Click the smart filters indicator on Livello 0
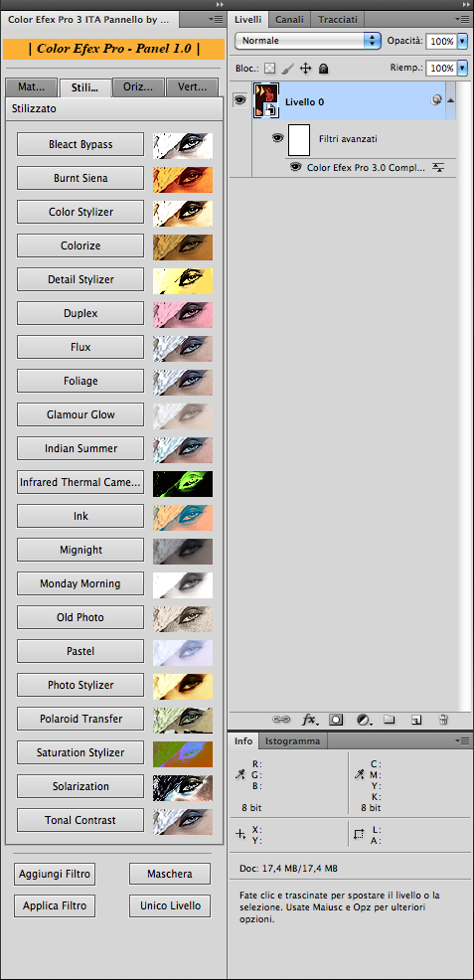 (436, 100)
